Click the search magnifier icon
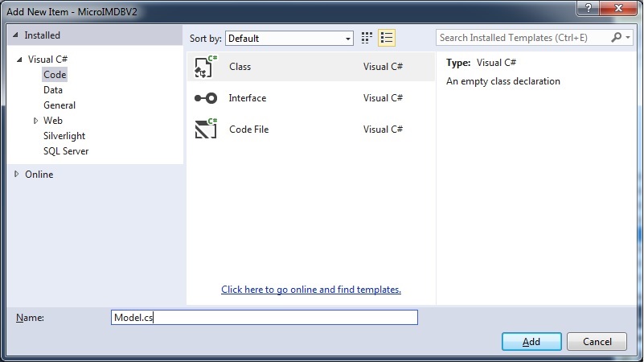The width and height of the screenshot is (644, 362). (616, 37)
